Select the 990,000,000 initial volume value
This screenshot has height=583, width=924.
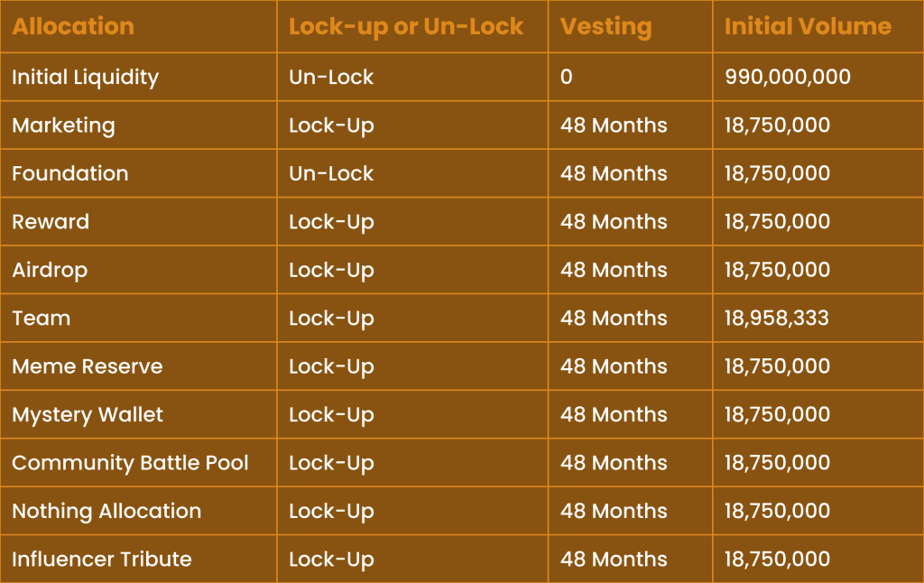[x=788, y=78]
